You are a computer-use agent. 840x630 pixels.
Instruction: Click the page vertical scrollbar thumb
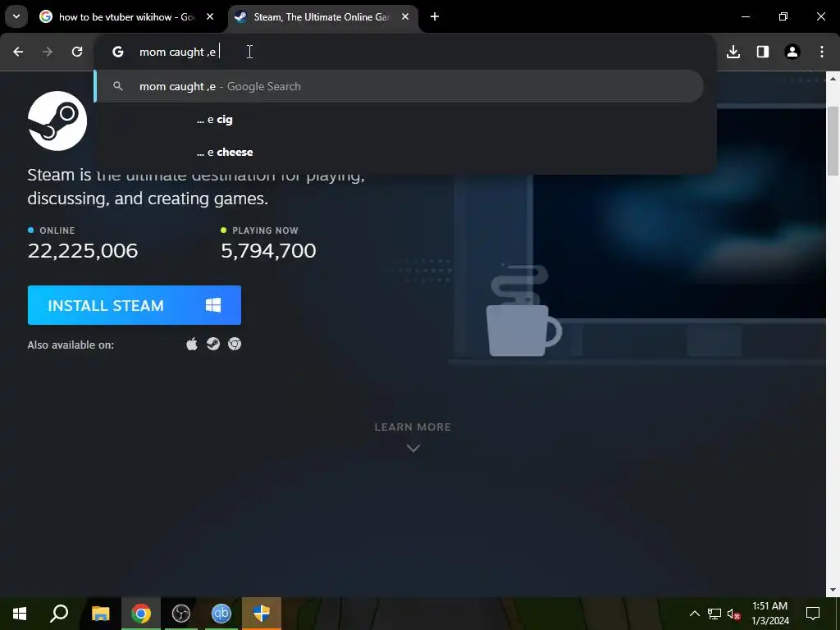pyautogui.click(x=833, y=141)
